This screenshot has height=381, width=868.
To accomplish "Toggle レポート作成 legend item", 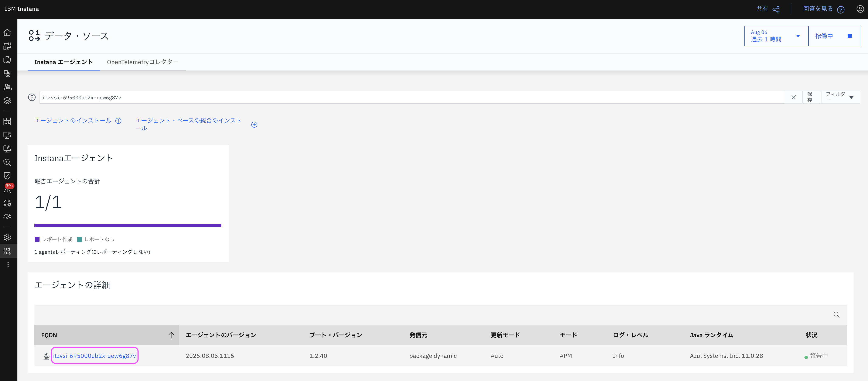I will point(54,239).
